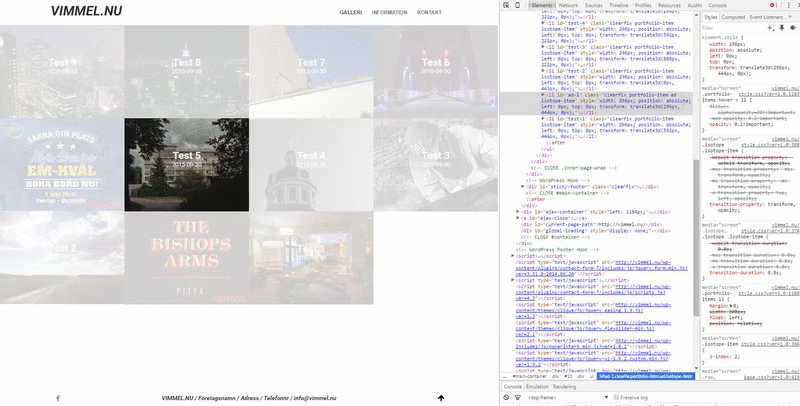Switch to the Network tab

tap(568, 5)
